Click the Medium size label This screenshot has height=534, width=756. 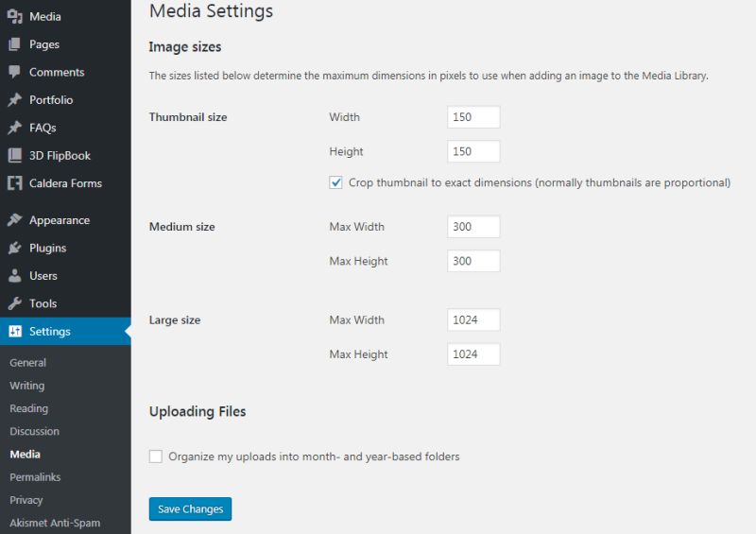point(182,227)
